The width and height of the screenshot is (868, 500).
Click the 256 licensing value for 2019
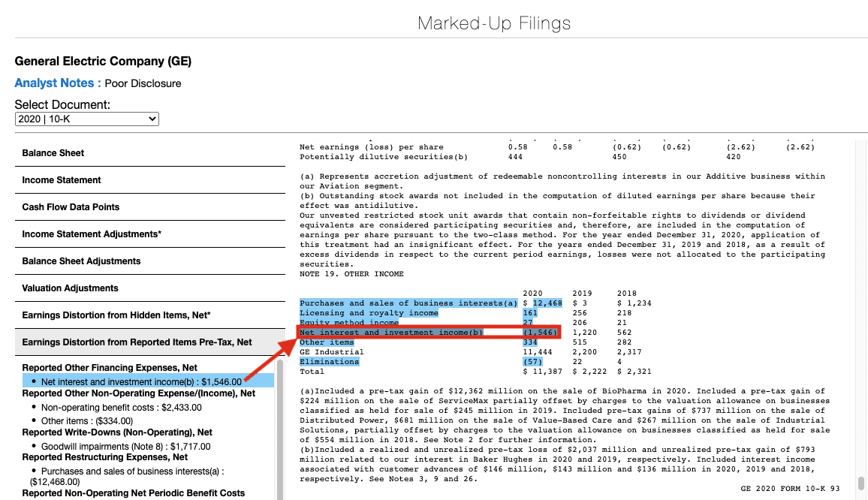(x=580, y=313)
